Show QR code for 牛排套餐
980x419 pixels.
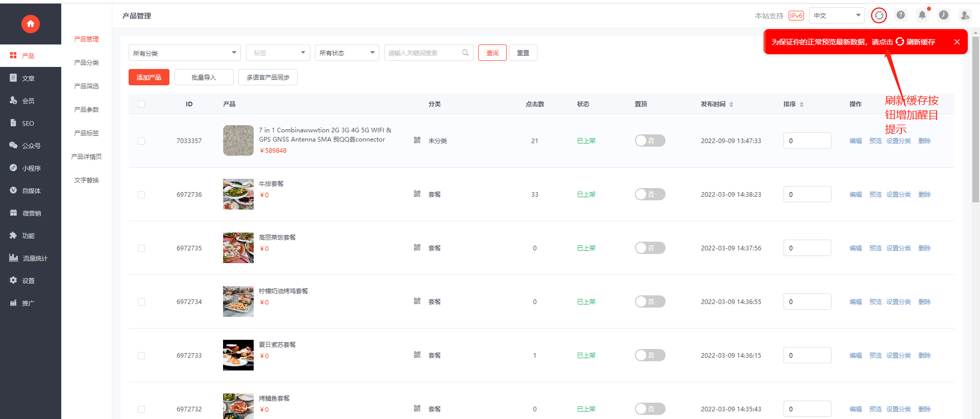pyautogui.click(x=417, y=194)
